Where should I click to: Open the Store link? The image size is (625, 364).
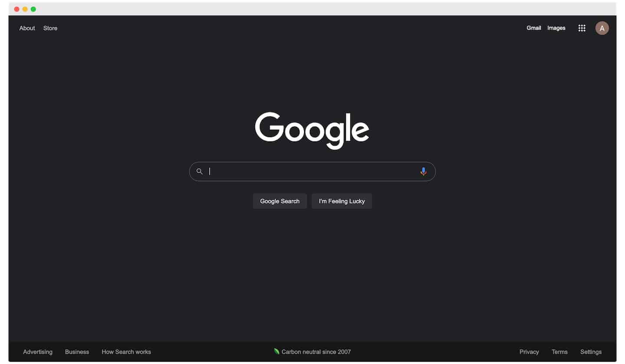pos(50,28)
